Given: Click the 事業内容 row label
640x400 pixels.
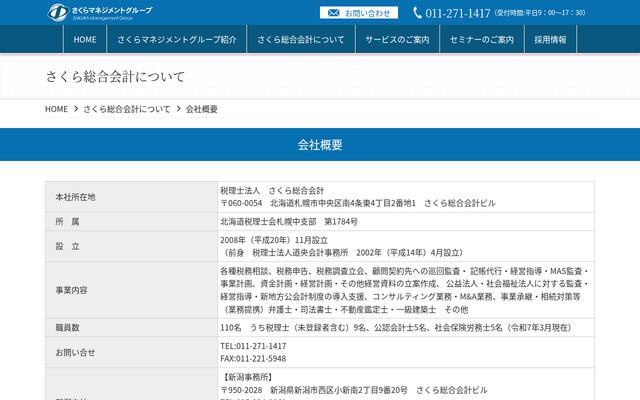Looking at the screenshot, I should click(71, 290).
